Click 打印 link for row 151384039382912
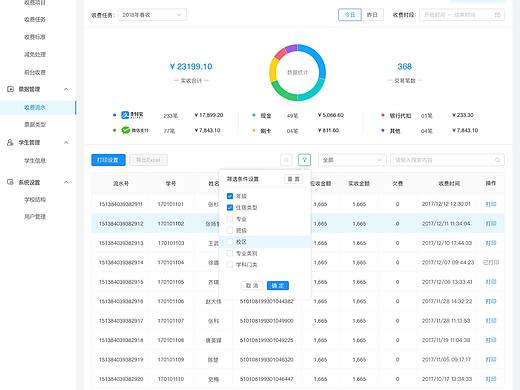The image size is (520, 390). (491, 223)
